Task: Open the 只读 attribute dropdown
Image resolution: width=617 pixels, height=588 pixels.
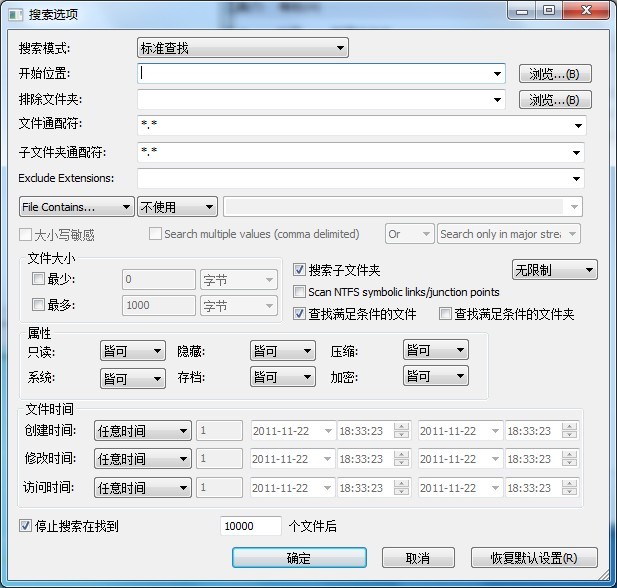Action: 132,351
